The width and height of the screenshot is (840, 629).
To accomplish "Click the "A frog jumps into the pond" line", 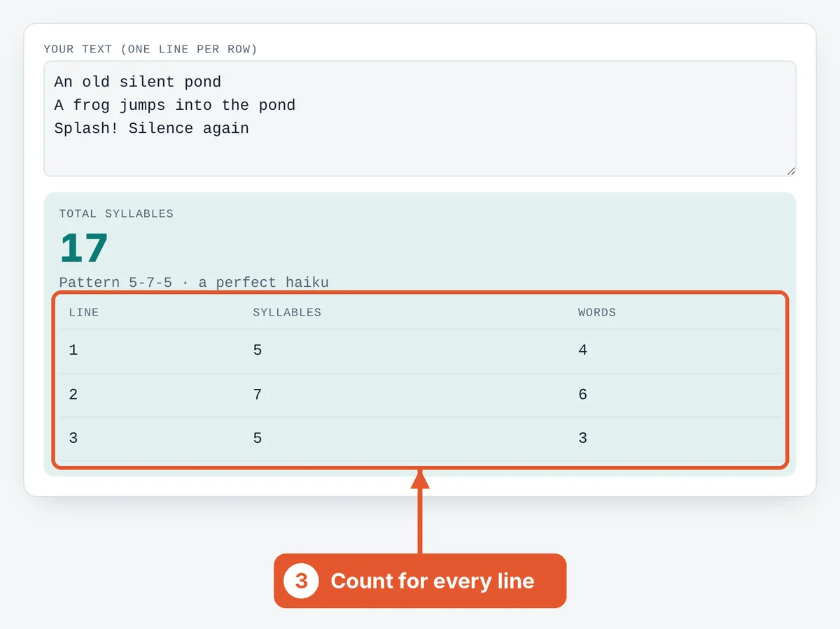I will (175, 105).
